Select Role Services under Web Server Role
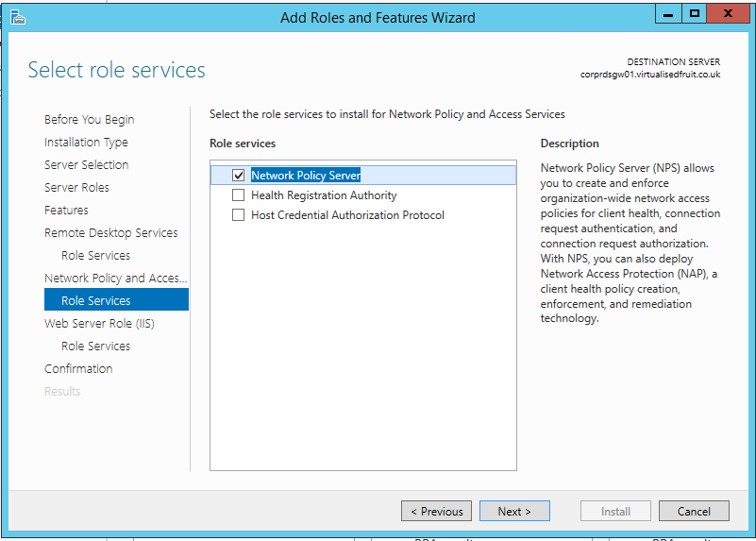756x541 pixels. click(95, 347)
